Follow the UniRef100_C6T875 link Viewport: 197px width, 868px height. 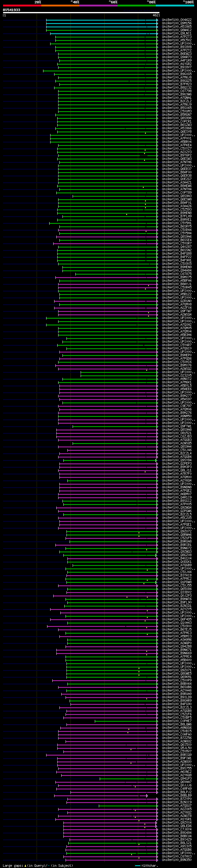click(x=177, y=274)
